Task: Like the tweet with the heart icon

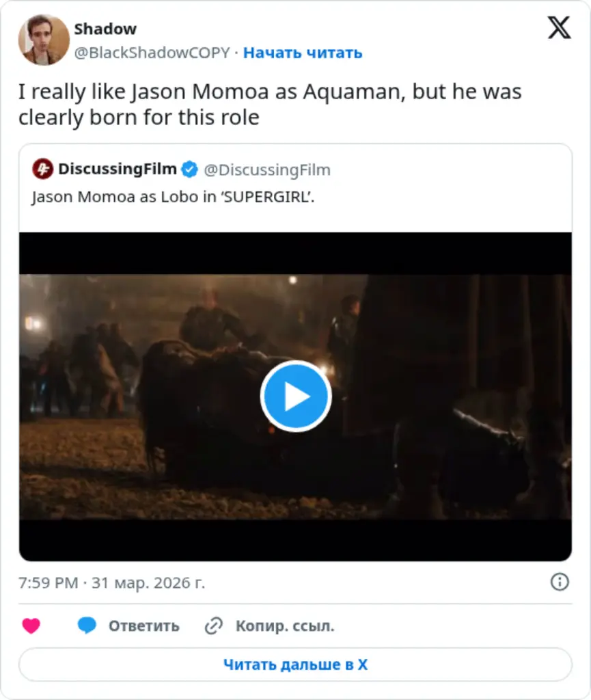Action: (x=31, y=625)
